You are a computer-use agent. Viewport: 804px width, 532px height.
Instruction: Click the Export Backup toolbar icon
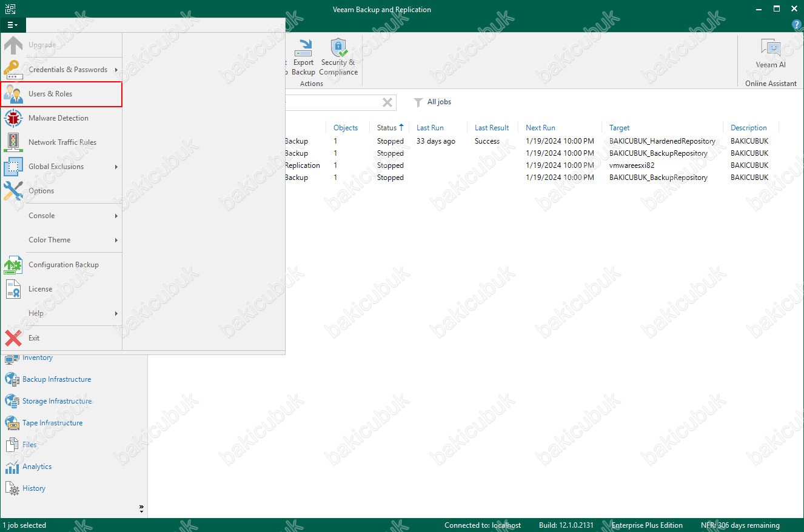[304, 48]
